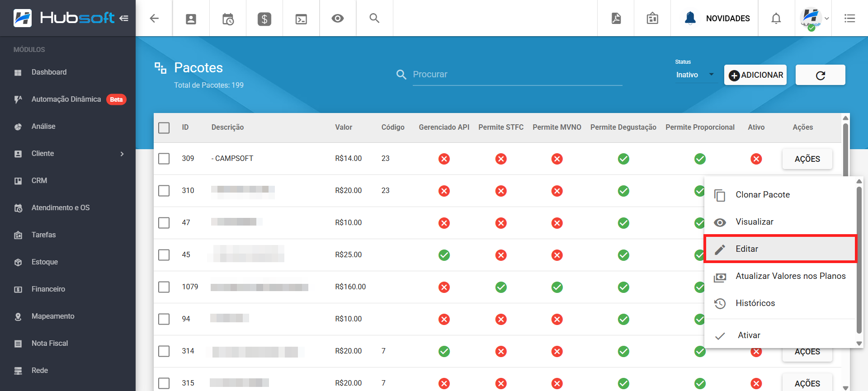The height and width of the screenshot is (391, 868).
Task: Check the box for package ID 94
Action: click(164, 319)
